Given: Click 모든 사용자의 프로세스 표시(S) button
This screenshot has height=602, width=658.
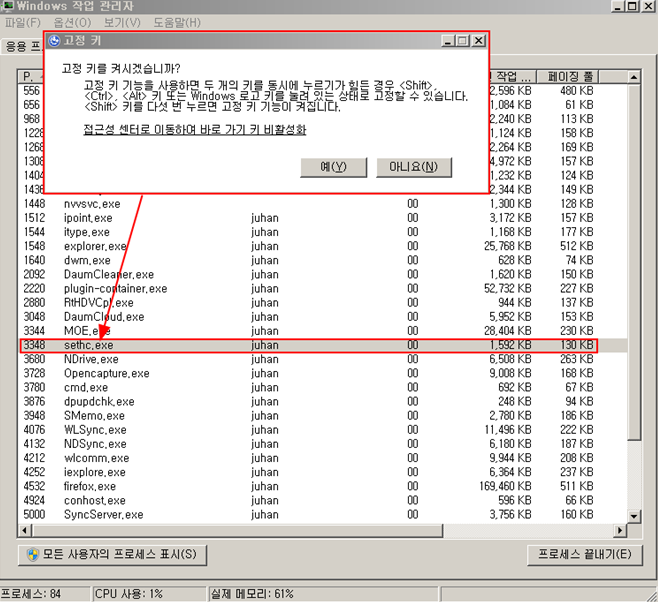Looking at the screenshot, I should (x=112, y=555).
